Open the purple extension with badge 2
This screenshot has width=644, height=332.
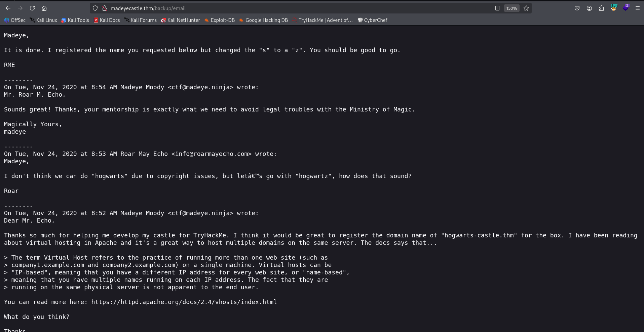point(626,8)
